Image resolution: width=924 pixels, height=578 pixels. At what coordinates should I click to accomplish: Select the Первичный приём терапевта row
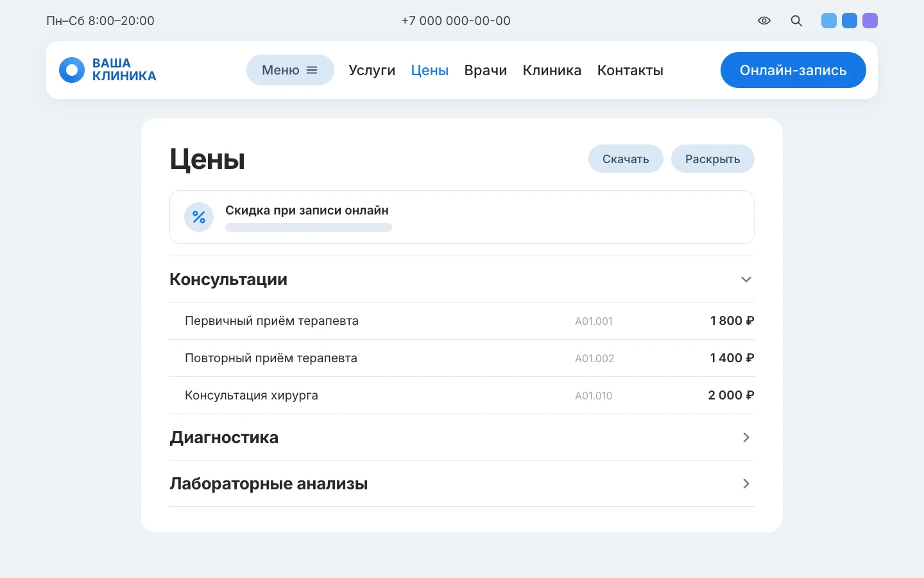(x=462, y=321)
